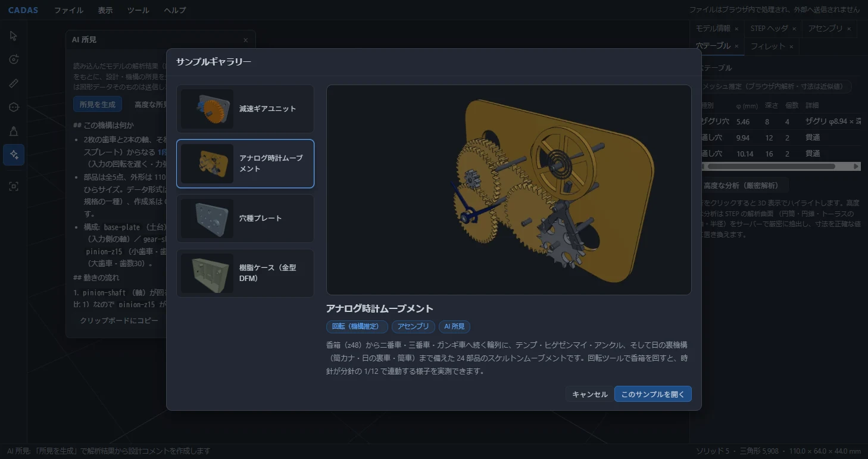Click the ザグリ φ8.94 detail cell

[x=833, y=121]
